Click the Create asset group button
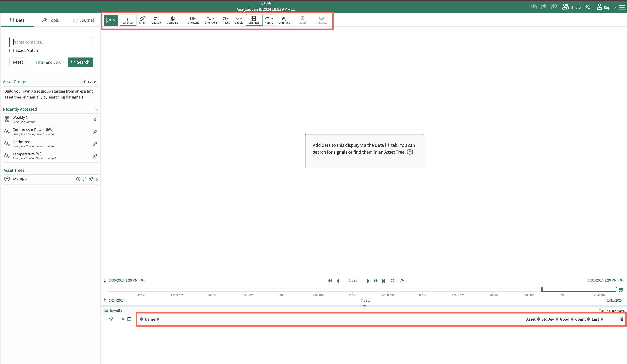This screenshot has height=364, width=627. (90, 82)
